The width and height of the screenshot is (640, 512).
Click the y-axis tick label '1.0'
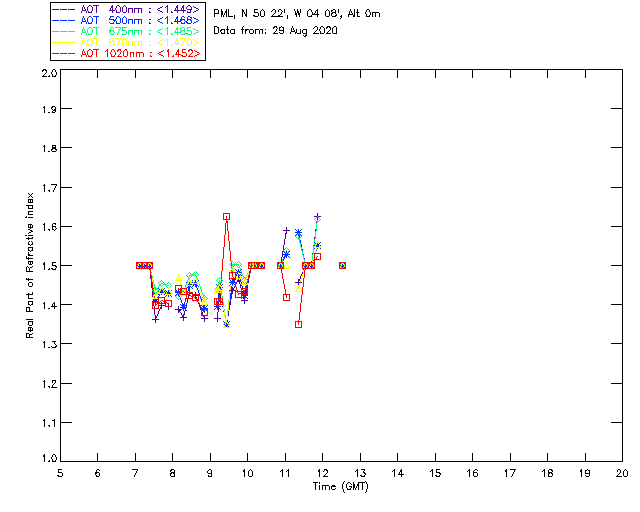[x=49, y=458]
